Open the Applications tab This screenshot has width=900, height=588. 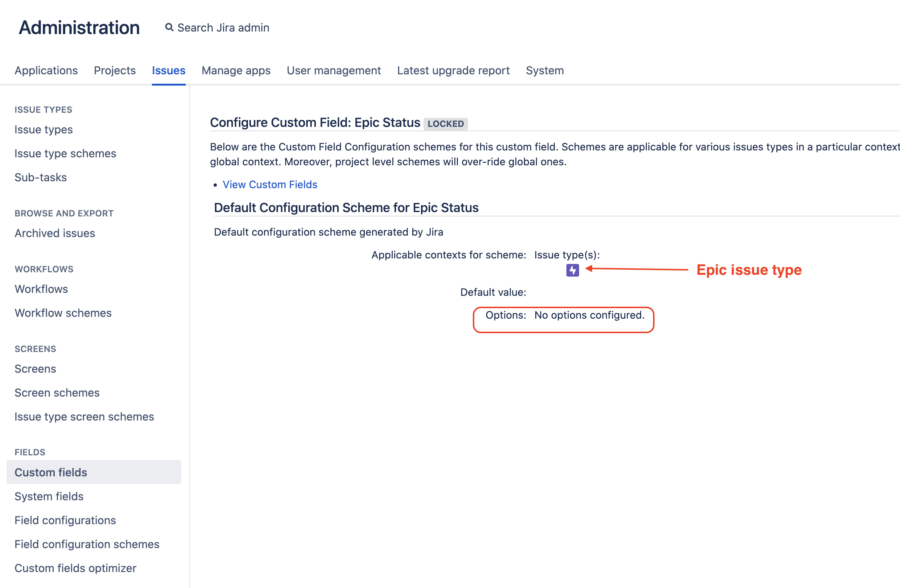coord(46,70)
